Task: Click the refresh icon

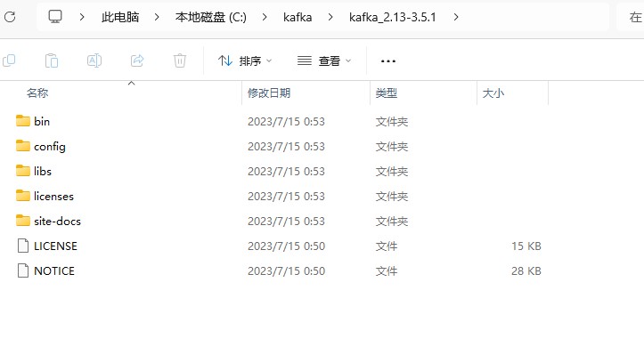Action: coord(10,17)
